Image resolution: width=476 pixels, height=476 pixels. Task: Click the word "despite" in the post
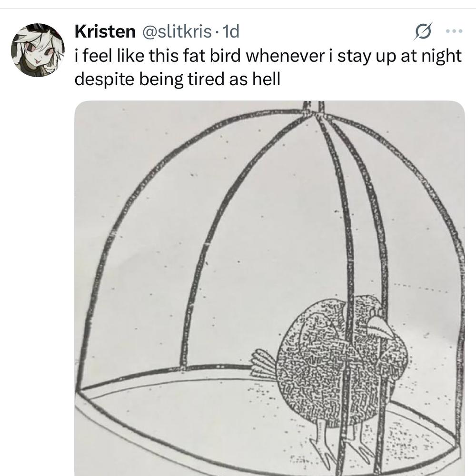point(104,79)
